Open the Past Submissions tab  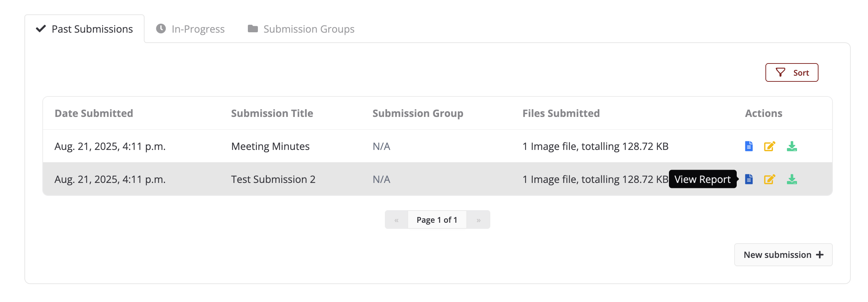tap(85, 29)
